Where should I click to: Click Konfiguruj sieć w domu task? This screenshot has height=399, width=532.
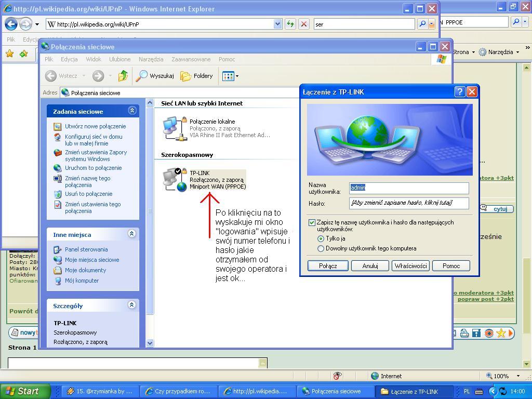pyautogui.click(x=94, y=140)
